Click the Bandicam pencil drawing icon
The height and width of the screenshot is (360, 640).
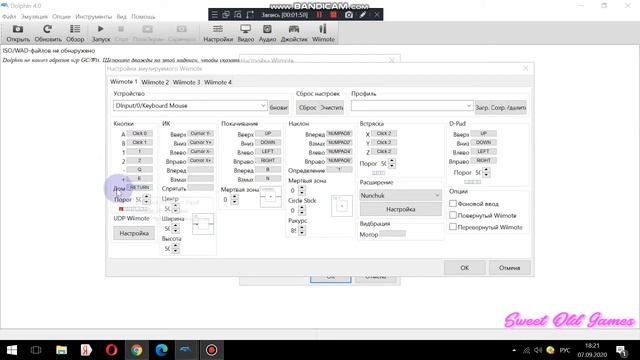[362, 15]
